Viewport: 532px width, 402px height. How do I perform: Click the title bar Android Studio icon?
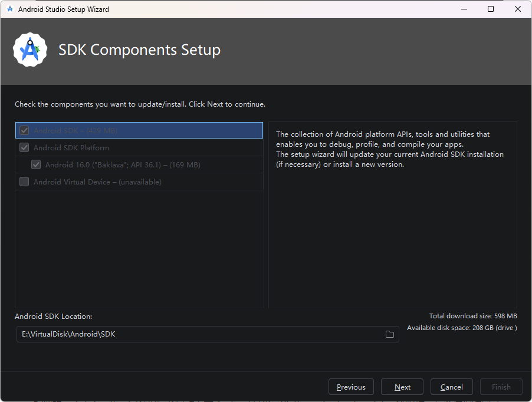pos(10,9)
